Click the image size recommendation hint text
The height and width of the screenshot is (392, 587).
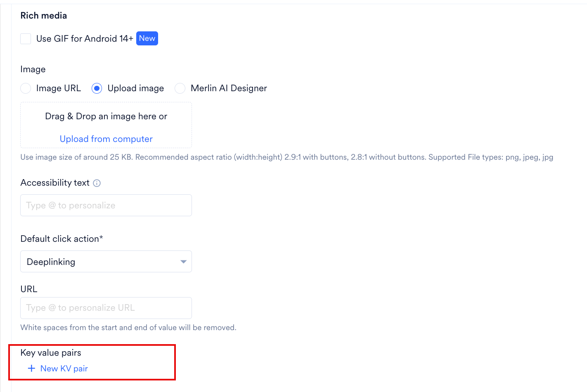(x=287, y=157)
